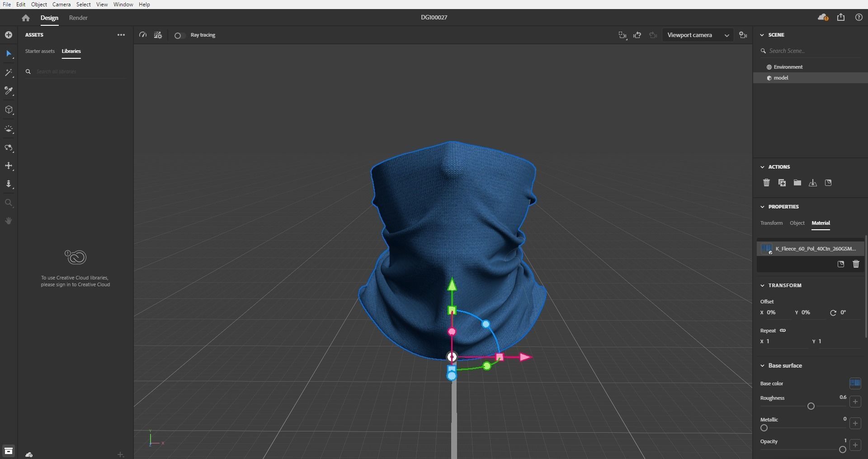Select the Zoom magnifier tool
This screenshot has width=868, height=459.
(x=9, y=203)
